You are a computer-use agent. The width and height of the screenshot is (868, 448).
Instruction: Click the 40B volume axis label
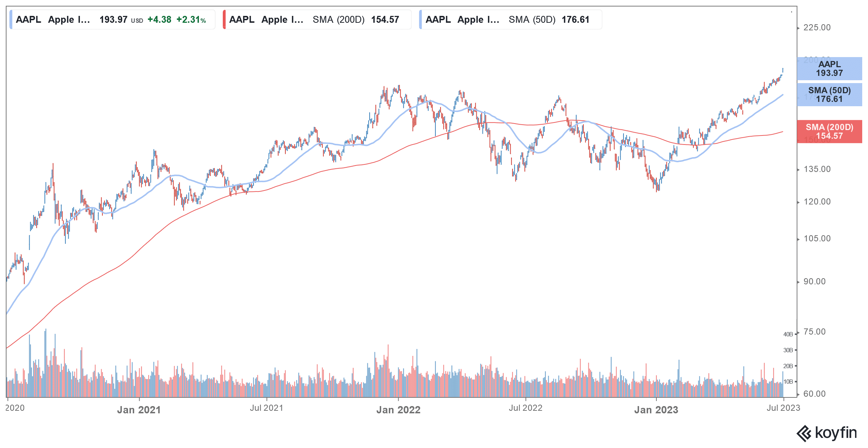(x=788, y=335)
